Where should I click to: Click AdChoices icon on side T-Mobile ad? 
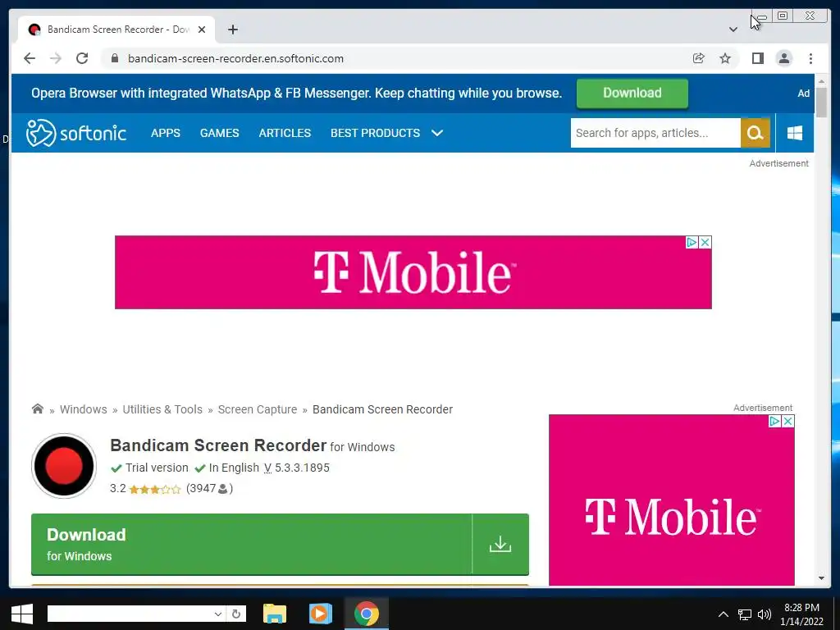coord(774,421)
